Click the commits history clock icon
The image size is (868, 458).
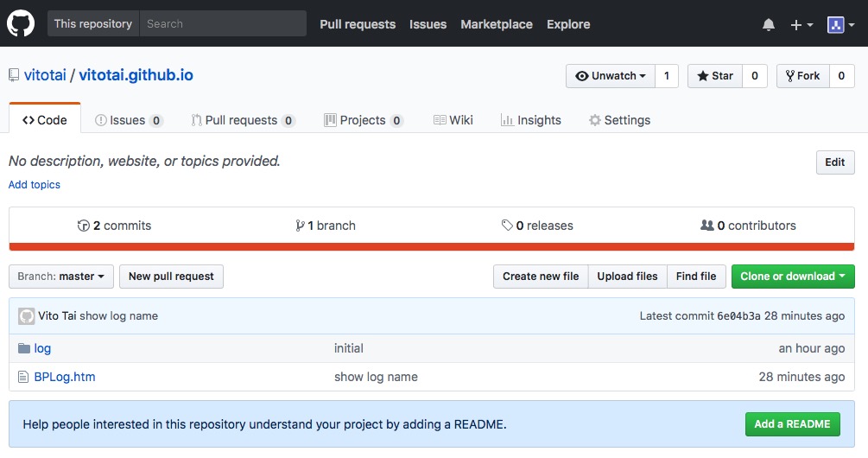(x=83, y=226)
